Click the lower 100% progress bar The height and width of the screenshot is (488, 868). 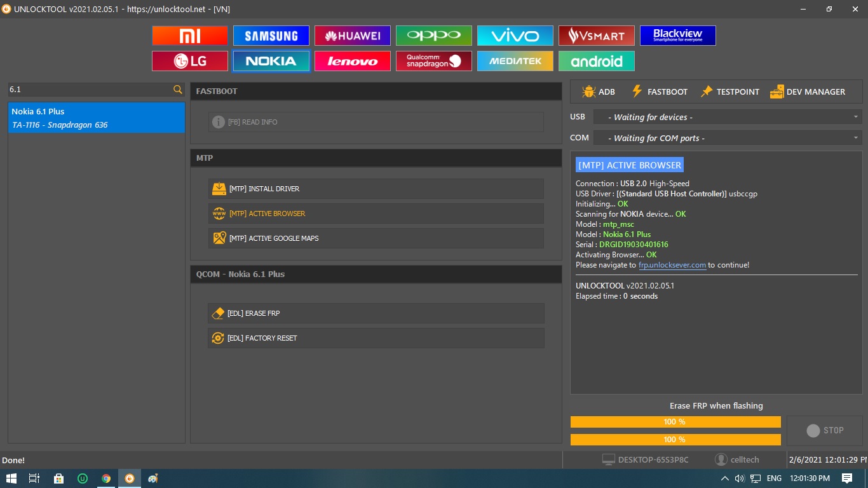tap(675, 440)
